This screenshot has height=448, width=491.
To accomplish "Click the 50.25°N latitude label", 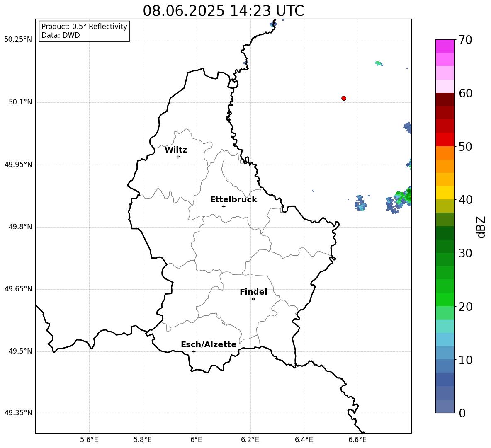I will tap(18, 40).
